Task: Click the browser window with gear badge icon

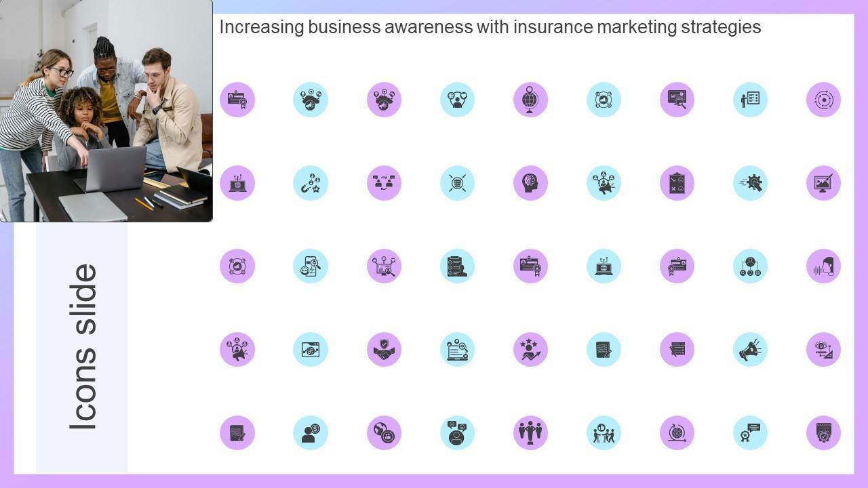Action: pos(823,433)
